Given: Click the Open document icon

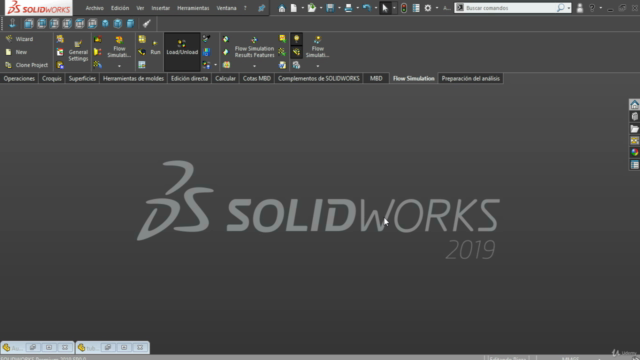Looking at the screenshot, I should [x=312, y=8].
